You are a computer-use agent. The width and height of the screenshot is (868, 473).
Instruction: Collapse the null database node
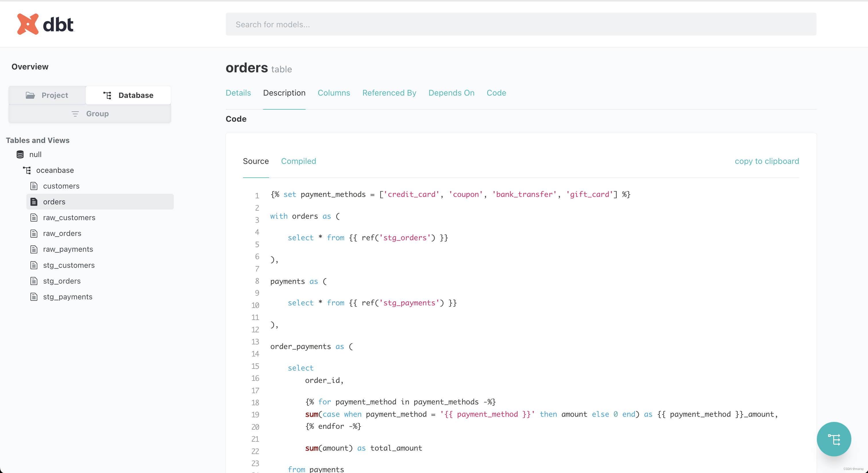tap(35, 154)
